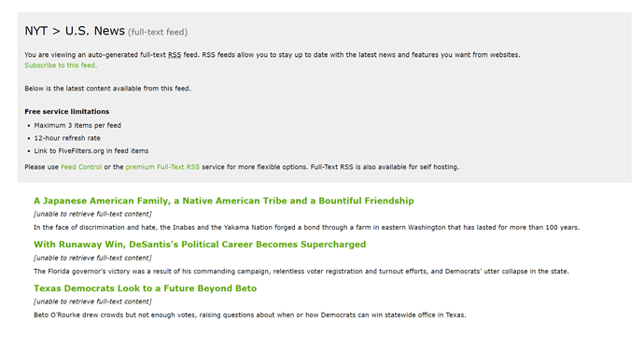
Task: Open the Japanese American Family article headline
Action: (224, 201)
